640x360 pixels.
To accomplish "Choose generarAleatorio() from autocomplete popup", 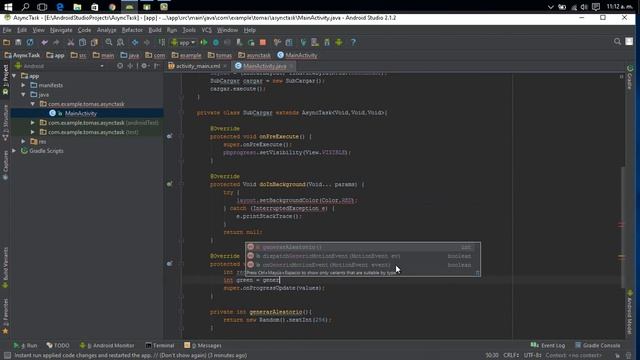I will point(363,247).
